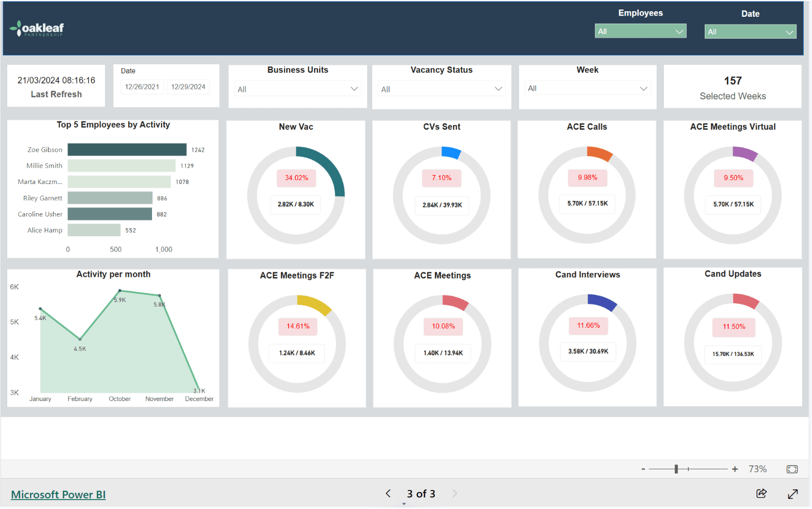Screen dimensions: 812x509
Task: Enter full screen mode with arrow icon
Action: coord(792,494)
